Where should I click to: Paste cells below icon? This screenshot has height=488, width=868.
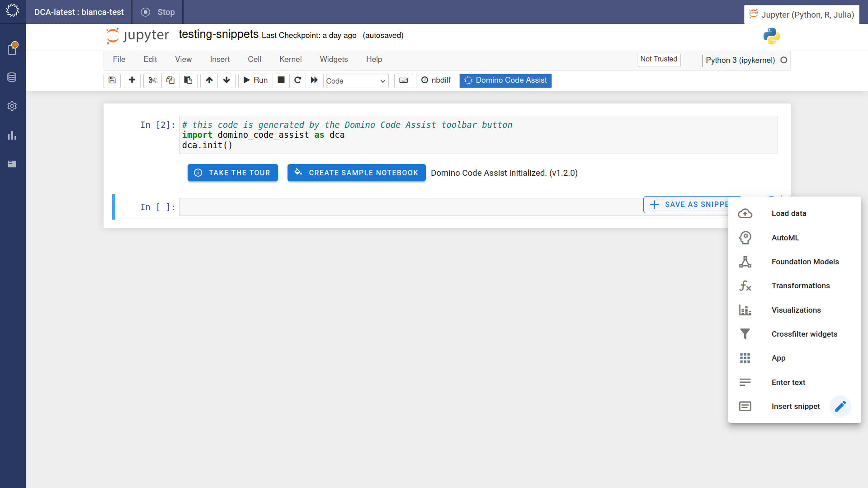pyautogui.click(x=188, y=80)
